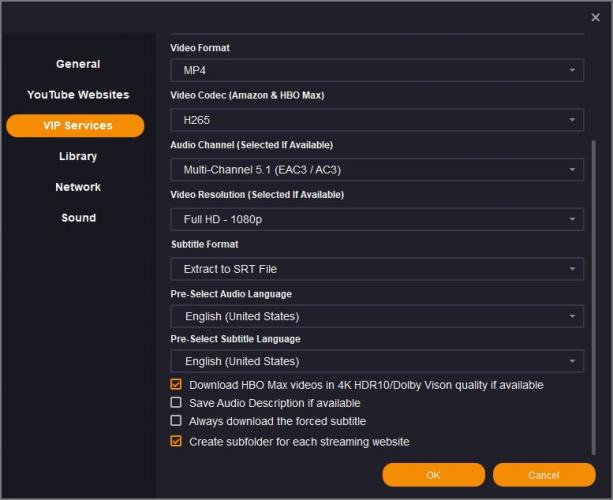Image resolution: width=613 pixels, height=500 pixels.
Task: Open the Audio Channel dropdown
Action: point(377,170)
